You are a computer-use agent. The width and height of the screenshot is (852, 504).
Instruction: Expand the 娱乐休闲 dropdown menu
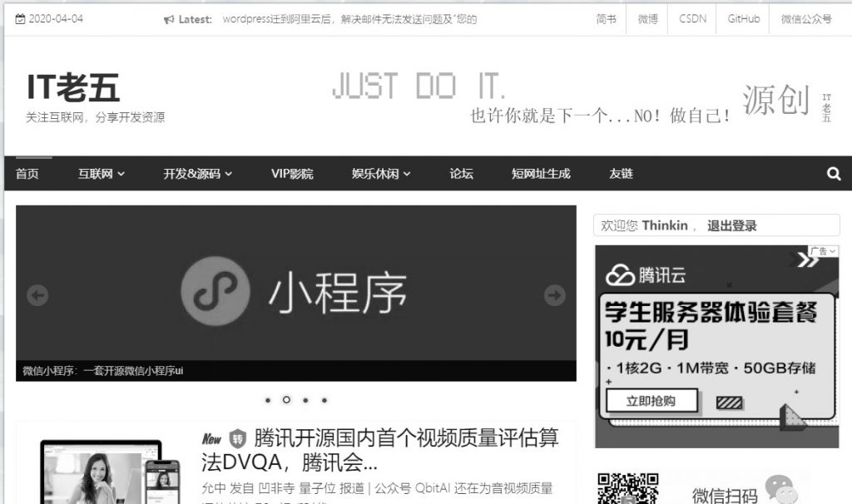tap(381, 174)
